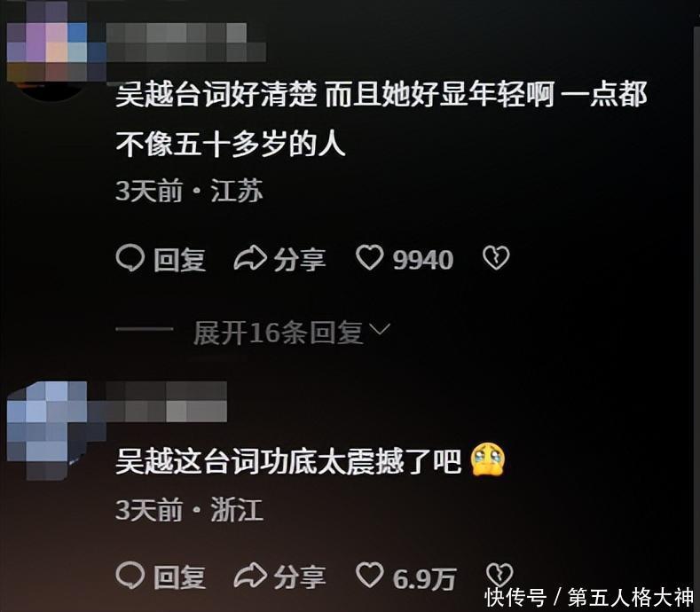The height and width of the screenshot is (612, 700).
Task: Like the comment with 9940 likes
Action: [x=369, y=257]
